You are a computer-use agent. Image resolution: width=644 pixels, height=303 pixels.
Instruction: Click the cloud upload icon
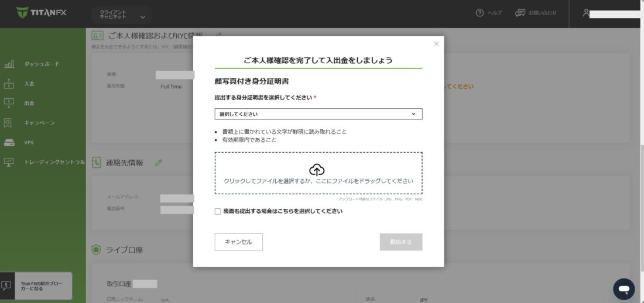[317, 170]
